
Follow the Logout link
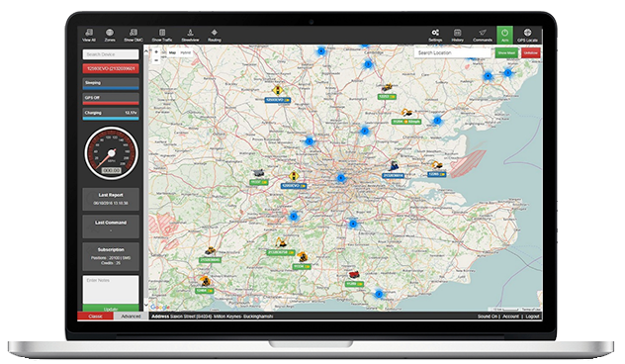[532, 317]
